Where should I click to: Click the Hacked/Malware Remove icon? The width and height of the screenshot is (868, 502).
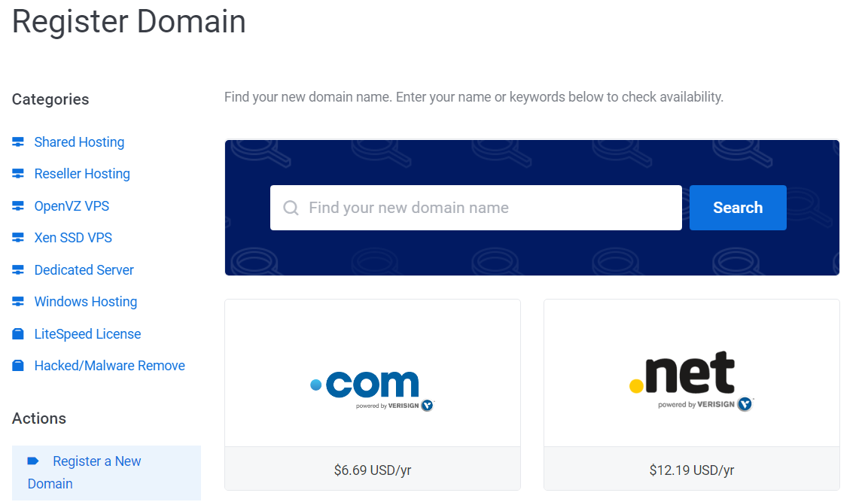(x=17, y=365)
